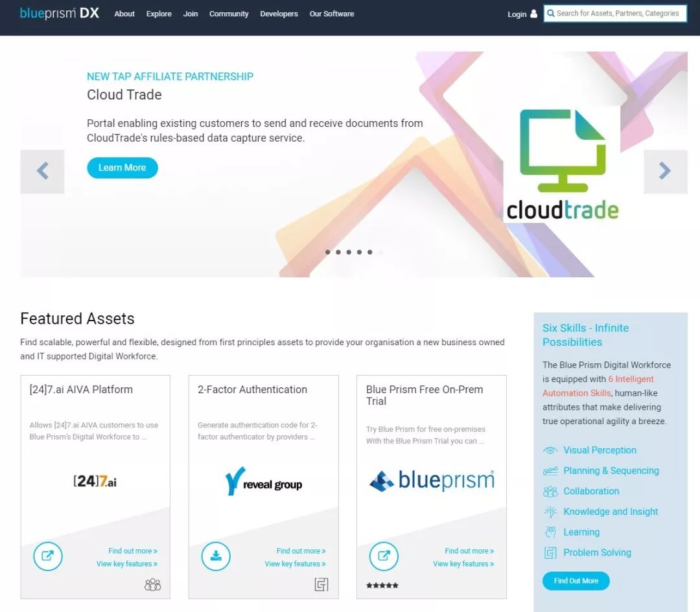
Task: Click the reveal group logo image
Action: point(263,481)
